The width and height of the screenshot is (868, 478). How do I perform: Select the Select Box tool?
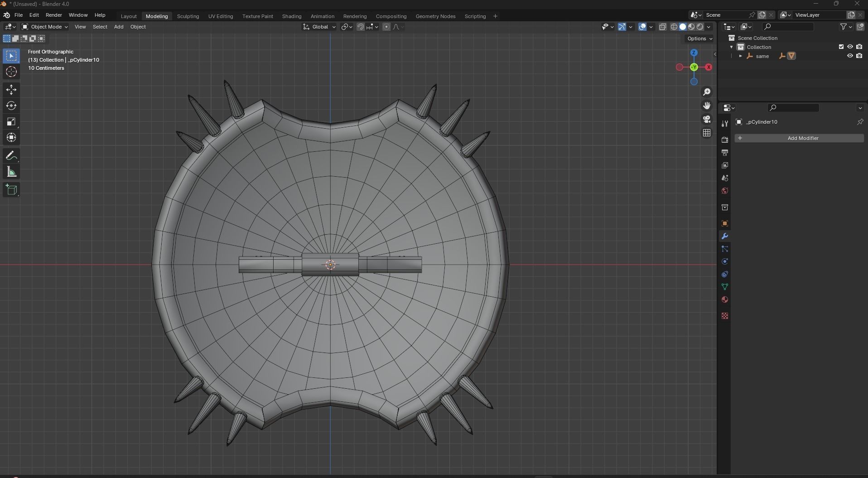click(11, 56)
